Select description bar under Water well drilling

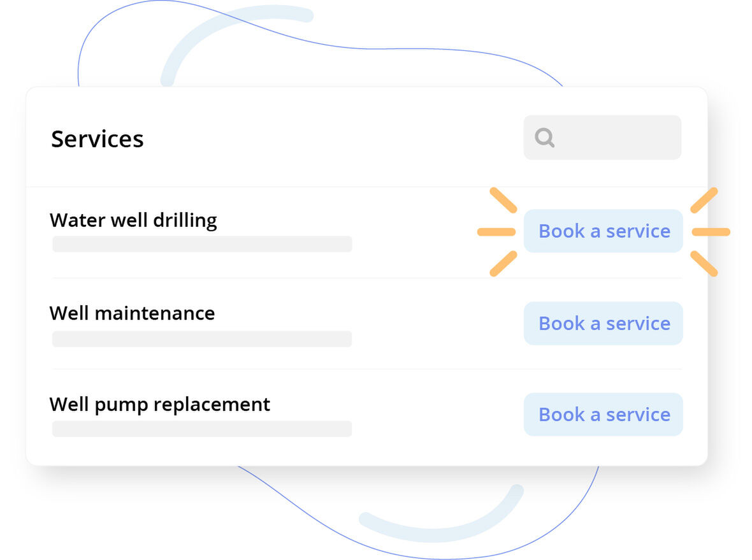202,244
